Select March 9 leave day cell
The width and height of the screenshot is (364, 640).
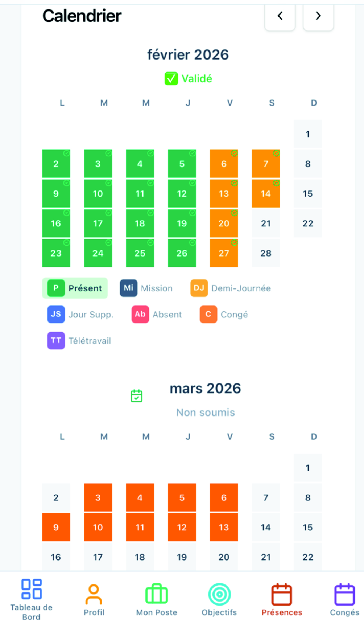(56, 527)
